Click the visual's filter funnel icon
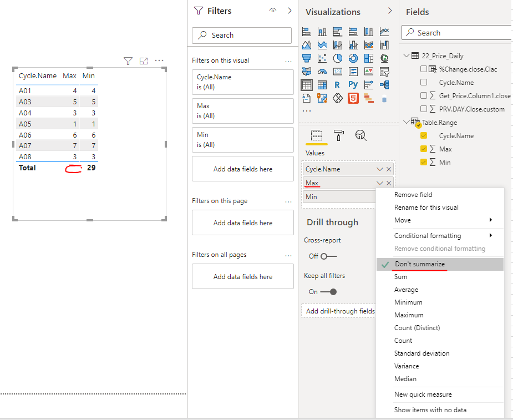 [128, 61]
